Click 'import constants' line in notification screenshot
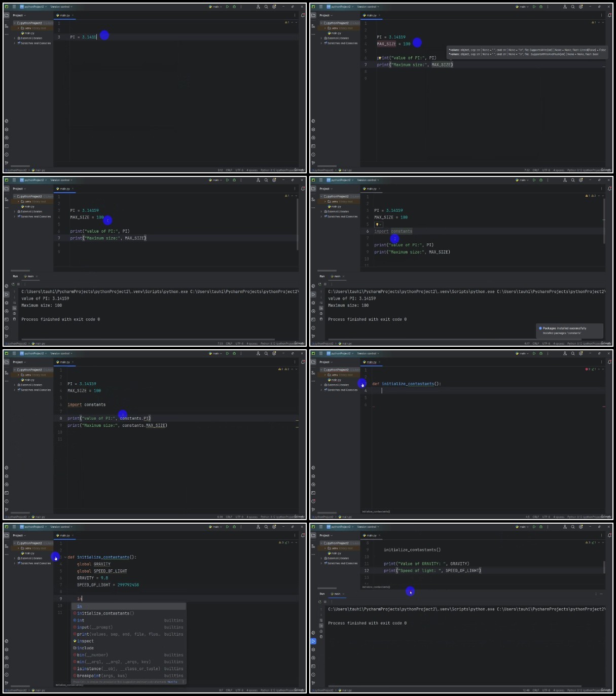 tap(393, 231)
